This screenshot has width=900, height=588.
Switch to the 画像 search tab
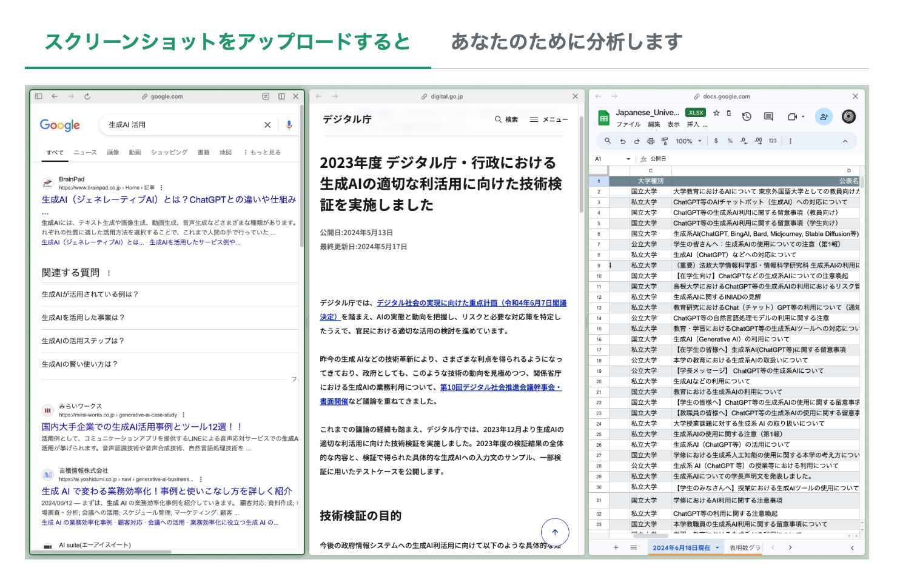pos(113,152)
